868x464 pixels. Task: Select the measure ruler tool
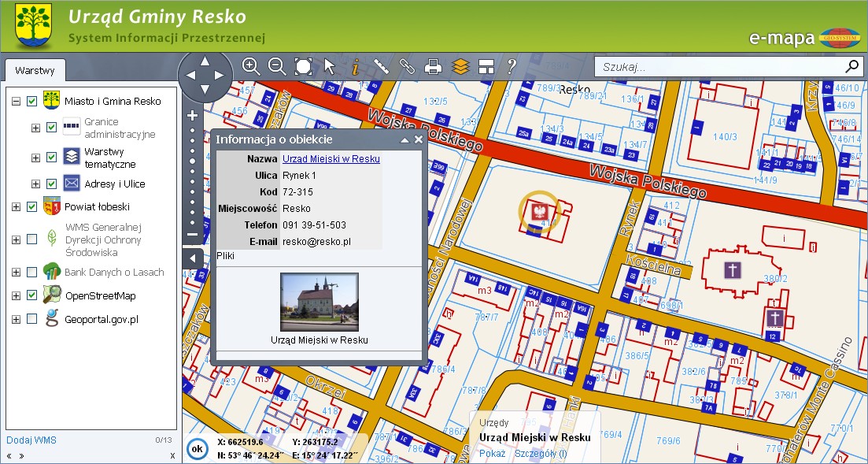(381, 66)
